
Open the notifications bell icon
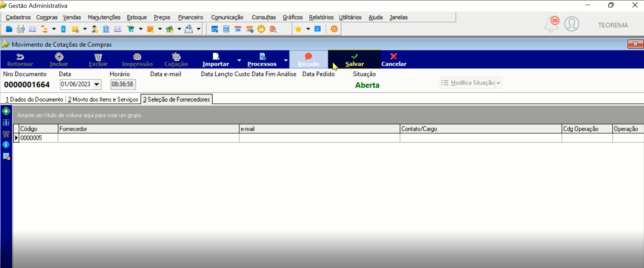click(x=551, y=24)
